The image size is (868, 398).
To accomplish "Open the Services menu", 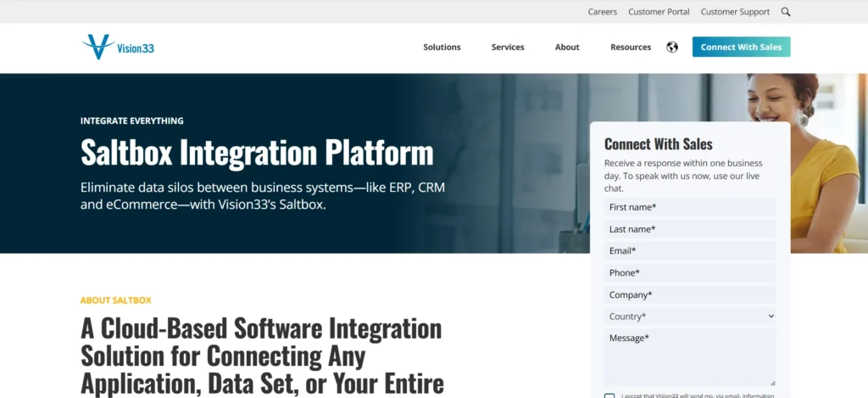I will click(508, 48).
